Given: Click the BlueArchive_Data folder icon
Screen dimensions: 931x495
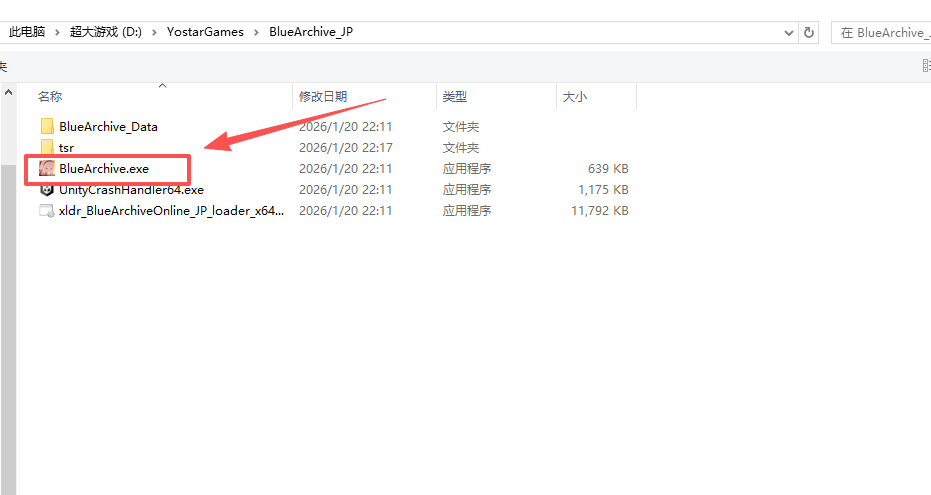Looking at the screenshot, I should point(47,127).
